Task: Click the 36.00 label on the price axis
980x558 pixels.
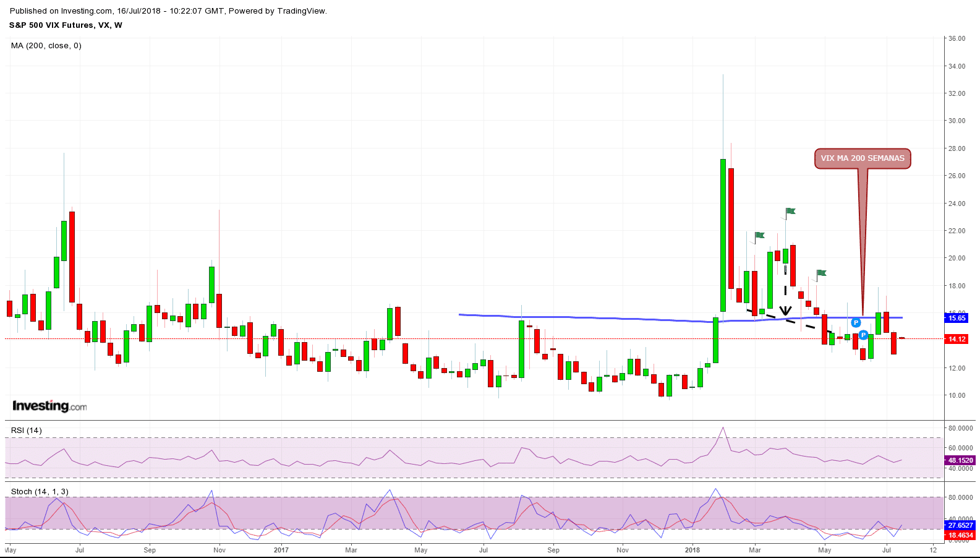Action: point(957,38)
